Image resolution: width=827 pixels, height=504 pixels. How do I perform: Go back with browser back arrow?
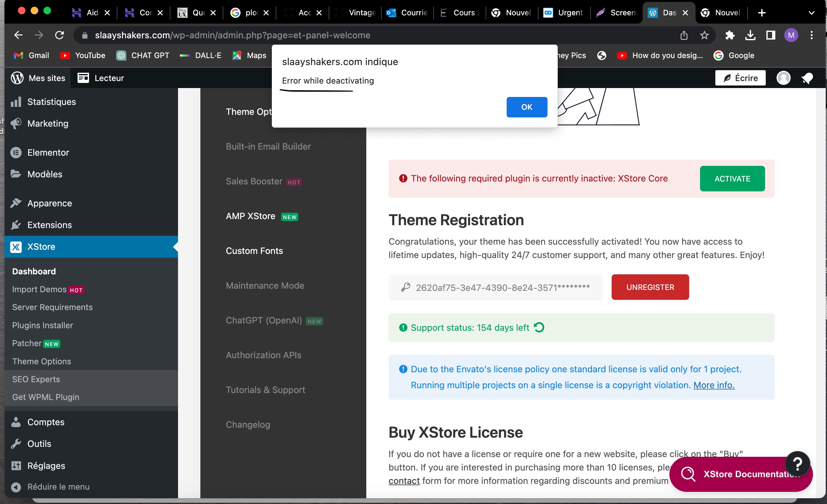(x=18, y=35)
